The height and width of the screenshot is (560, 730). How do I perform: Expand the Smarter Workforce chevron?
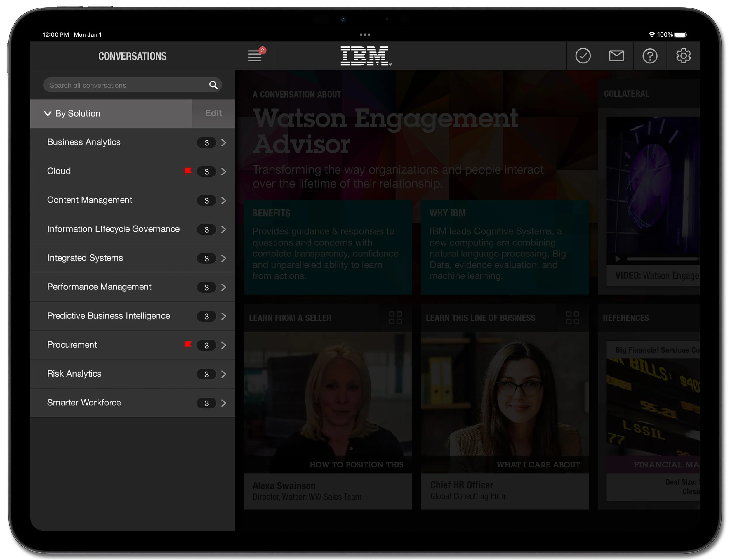tap(224, 403)
